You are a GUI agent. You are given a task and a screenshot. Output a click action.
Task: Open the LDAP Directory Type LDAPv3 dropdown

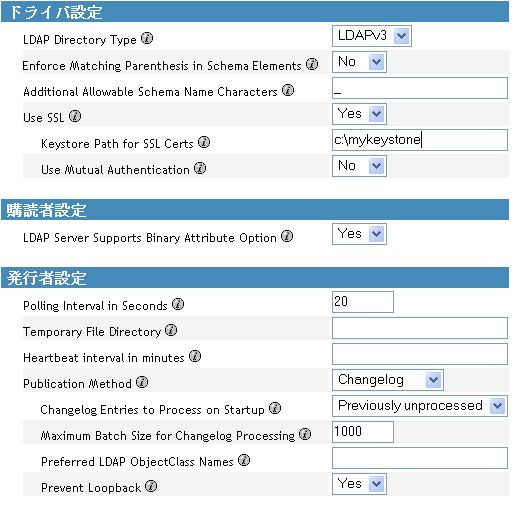pyautogui.click(x=372, y=36)
